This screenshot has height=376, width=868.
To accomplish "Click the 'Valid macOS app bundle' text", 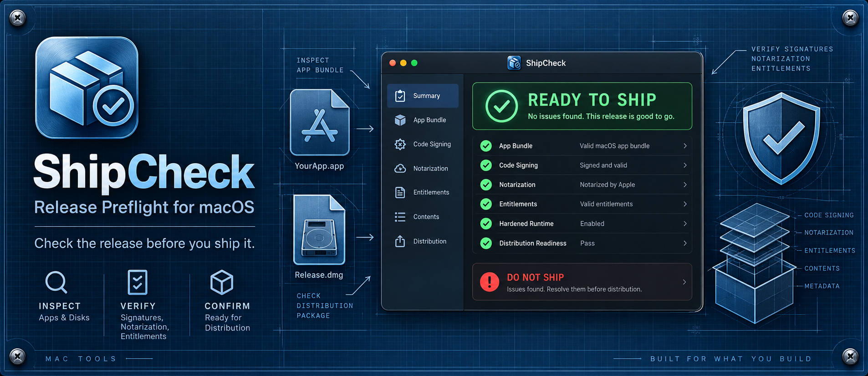I will [x=615, y=146].
